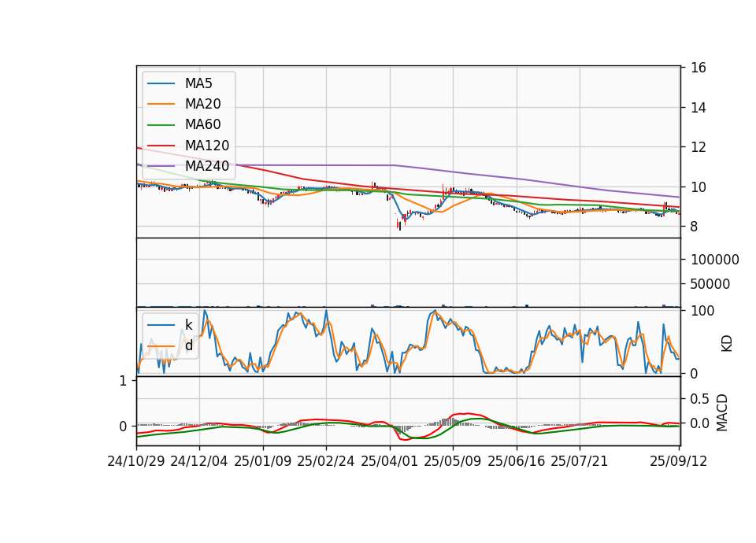Click the volume axis value 100000
756x543 pixels.
click(715, 260)
